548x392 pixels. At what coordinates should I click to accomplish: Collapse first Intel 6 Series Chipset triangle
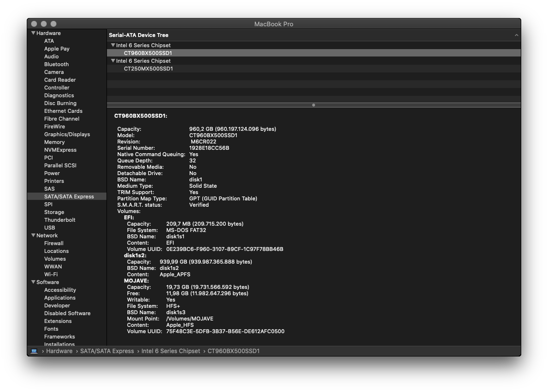point(113,45)
